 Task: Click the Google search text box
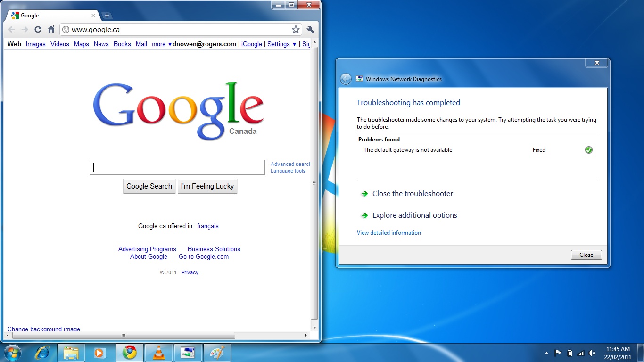177,167
